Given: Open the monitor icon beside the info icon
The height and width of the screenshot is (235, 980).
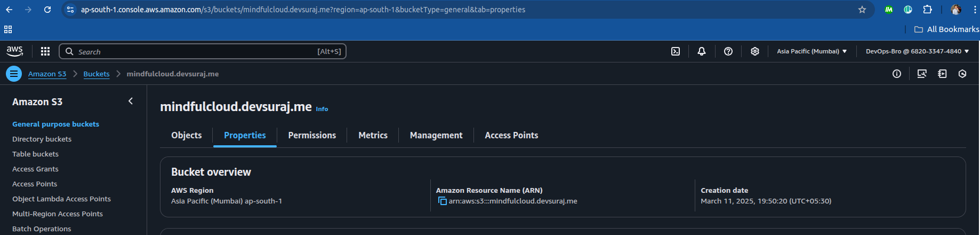Looking at the screenshot, I should point(922,74).
